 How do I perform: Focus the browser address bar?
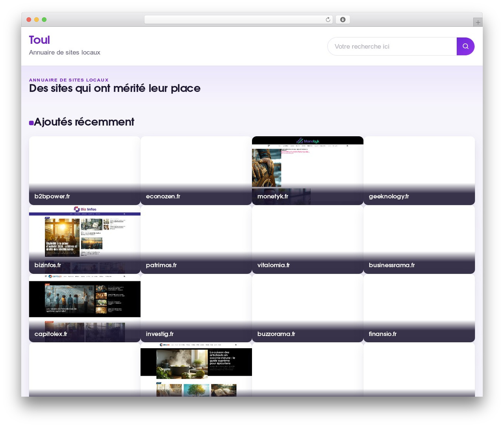click(x=238, y=20)
